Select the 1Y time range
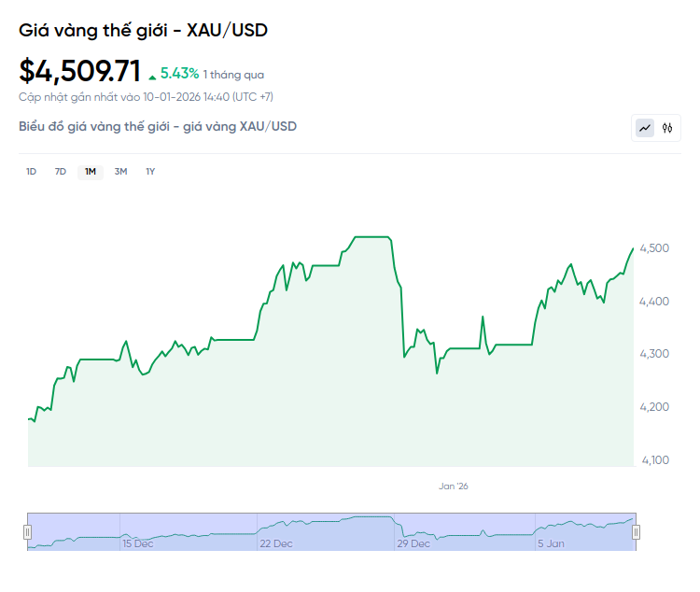The width and height of the screenshot is (700, 592). 150,172
